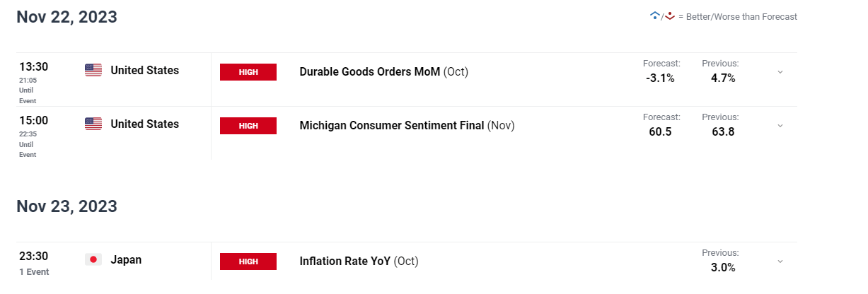Expand the Michigan Consumer Sentiment Final row
The image size is (868, 294).
[780, 126]
